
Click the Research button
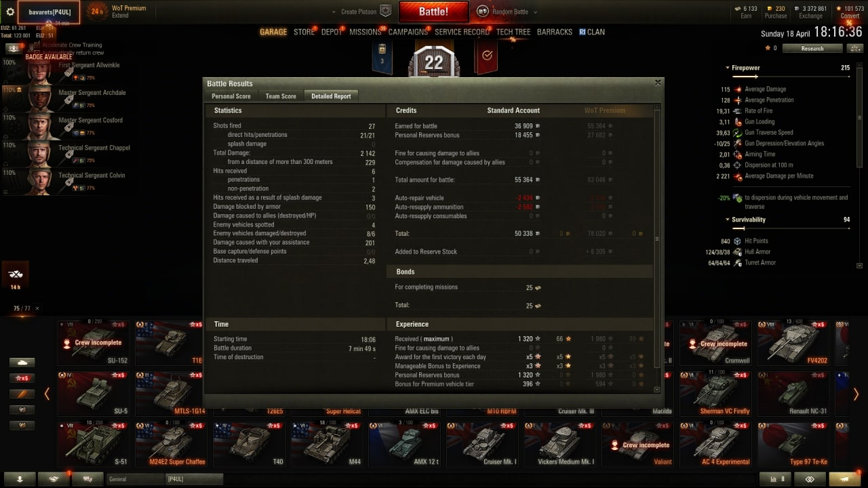[812, 48]
